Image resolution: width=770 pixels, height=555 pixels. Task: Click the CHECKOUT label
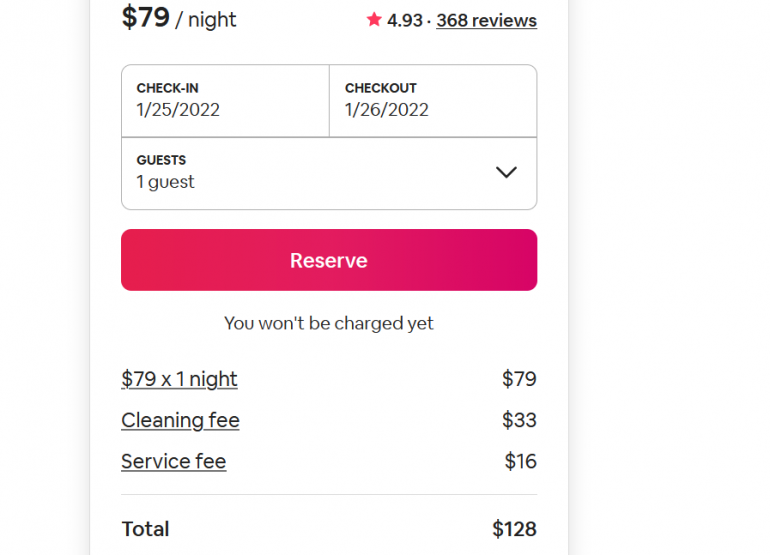(381, 88)
